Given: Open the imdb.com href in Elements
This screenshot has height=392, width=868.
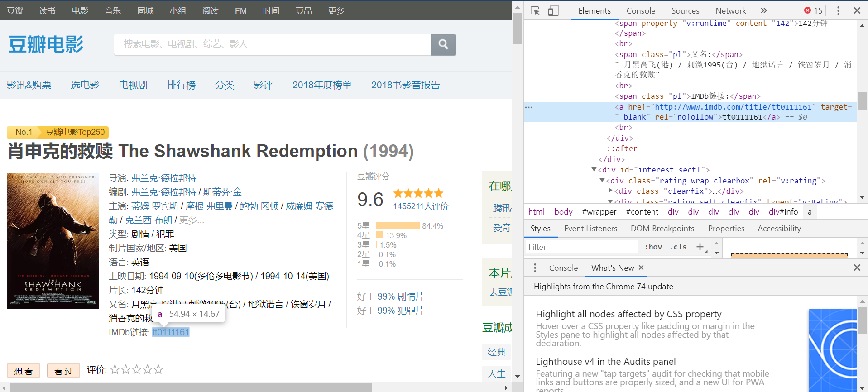Looking at the screenshot, I should pos(733,107).
